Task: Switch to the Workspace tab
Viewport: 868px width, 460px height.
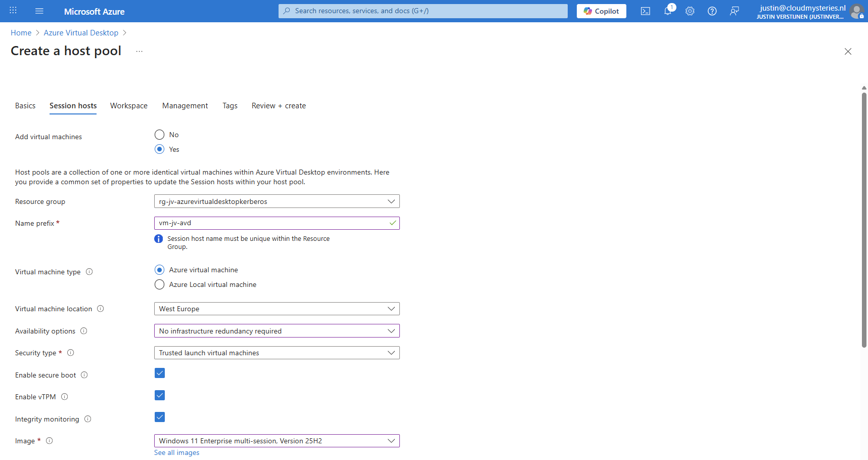Action: pos(129,106)
